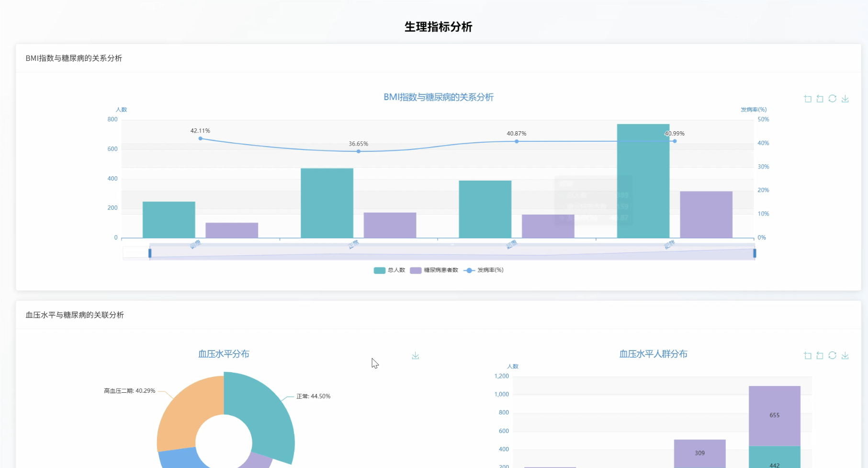This screenshot has height=468, width=868.
Task: Toggle 糖尿病患者数 series in legend
Action: click(x=434, y=270)
